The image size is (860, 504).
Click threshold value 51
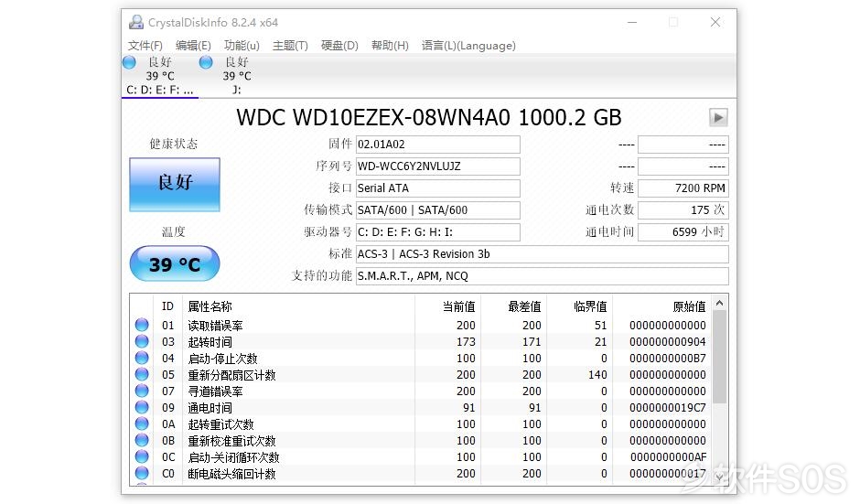tap(600, 326)
